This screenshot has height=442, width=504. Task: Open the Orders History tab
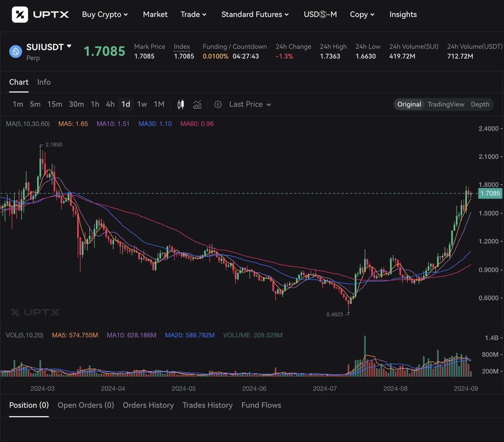(148, 405)
